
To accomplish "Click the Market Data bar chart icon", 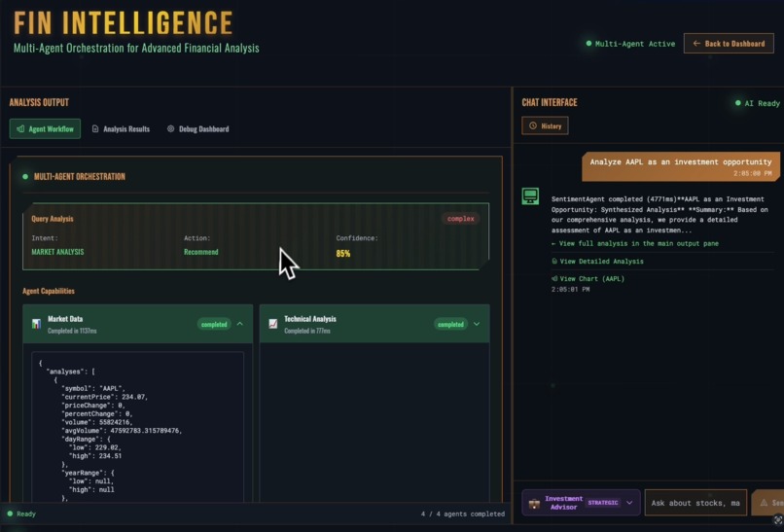I will click(x=37, y=324).
